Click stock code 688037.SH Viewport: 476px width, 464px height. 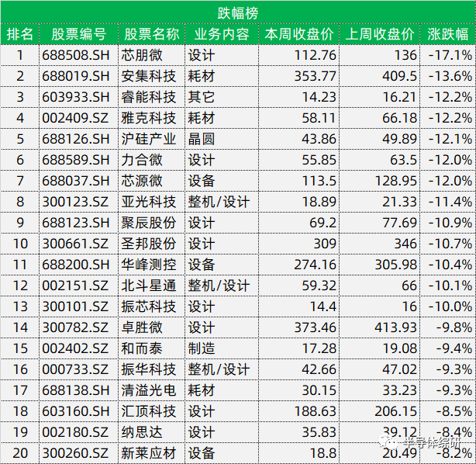point(76,181)
